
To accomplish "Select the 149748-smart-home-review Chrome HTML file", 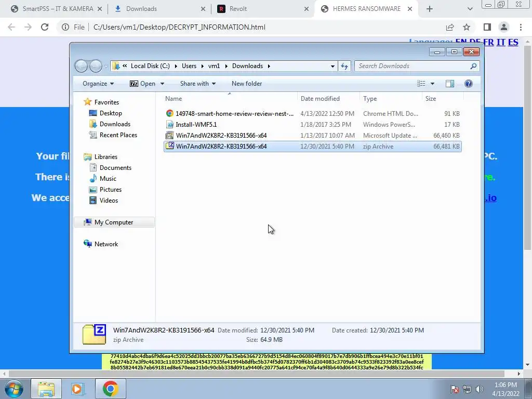I will coord(312,114).
